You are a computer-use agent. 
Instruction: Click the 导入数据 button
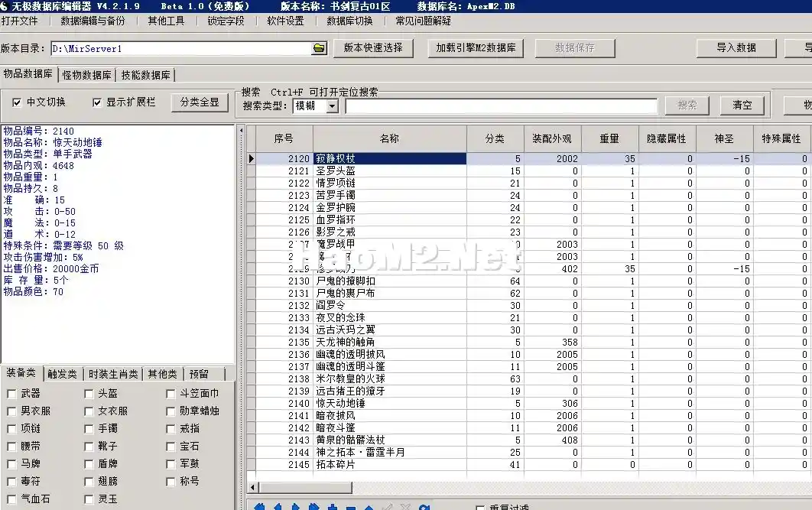(736, 48)
